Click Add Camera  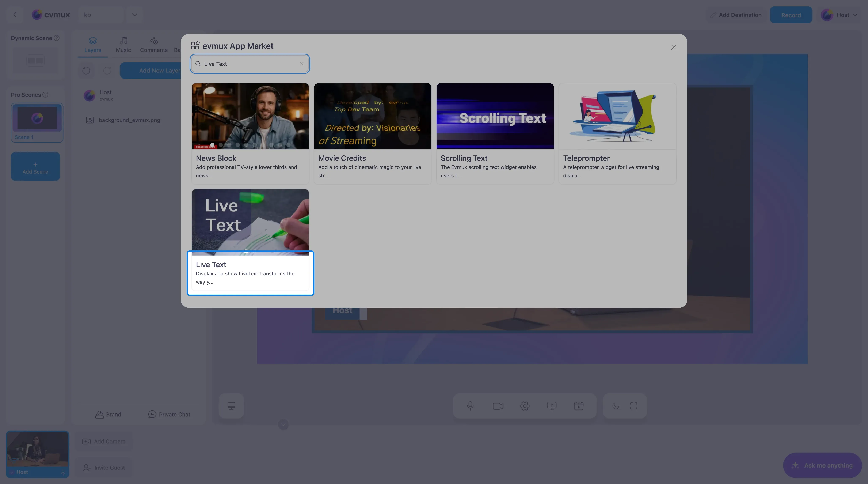pyautogui.click(x=104, y=442)
